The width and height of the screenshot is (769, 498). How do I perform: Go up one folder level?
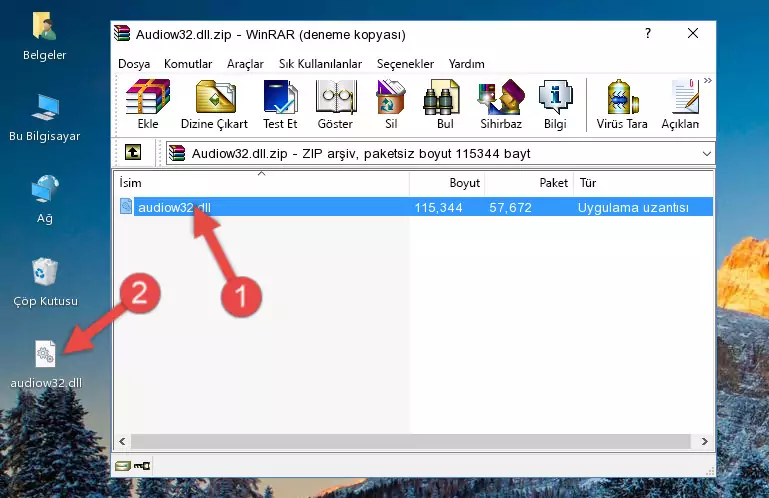[133, 153]
